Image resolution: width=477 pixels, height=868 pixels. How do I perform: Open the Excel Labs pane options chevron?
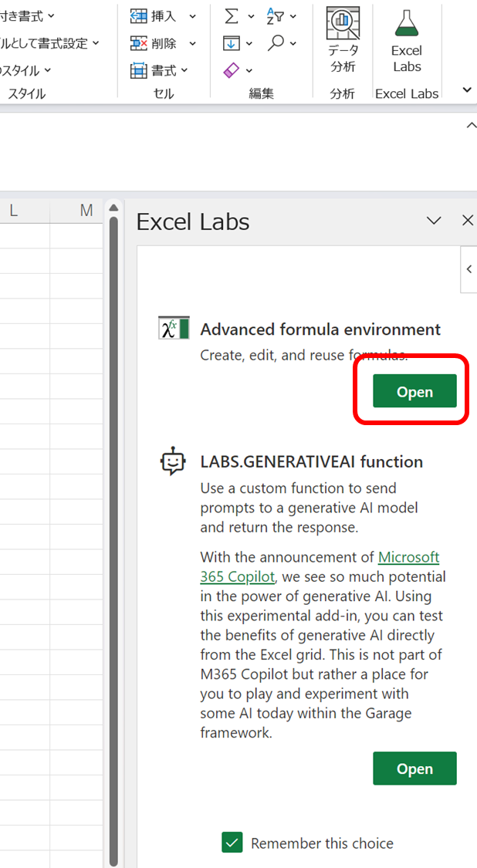coord(435,221)
